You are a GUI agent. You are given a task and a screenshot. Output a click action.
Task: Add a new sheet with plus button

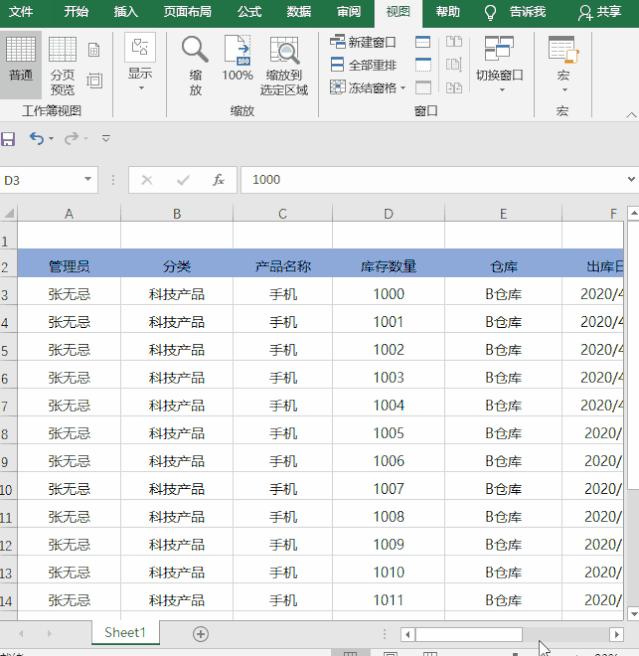pos(201,634)
